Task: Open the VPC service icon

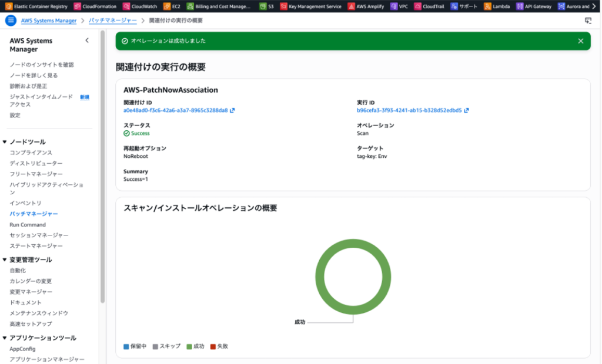Action: [393, 6]
